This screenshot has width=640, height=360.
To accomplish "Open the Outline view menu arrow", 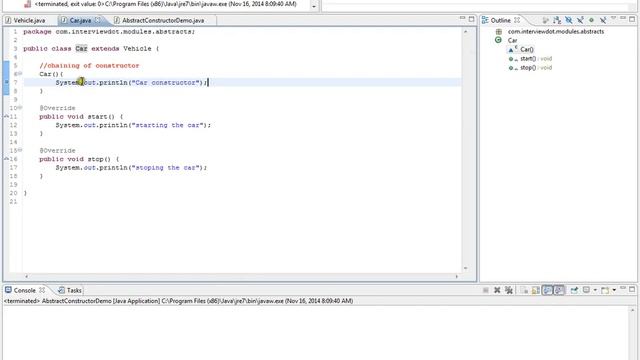I will coord(613,18).
